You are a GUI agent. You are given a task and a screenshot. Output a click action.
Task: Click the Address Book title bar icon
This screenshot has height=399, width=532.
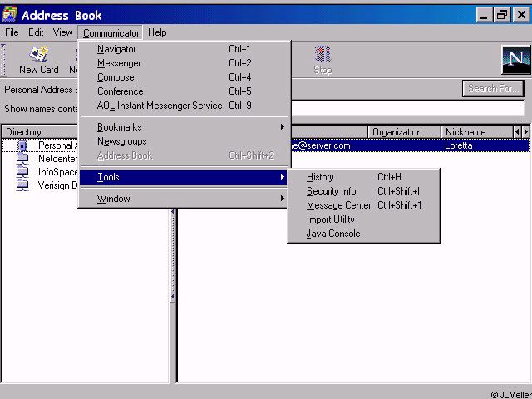point(9,15)
